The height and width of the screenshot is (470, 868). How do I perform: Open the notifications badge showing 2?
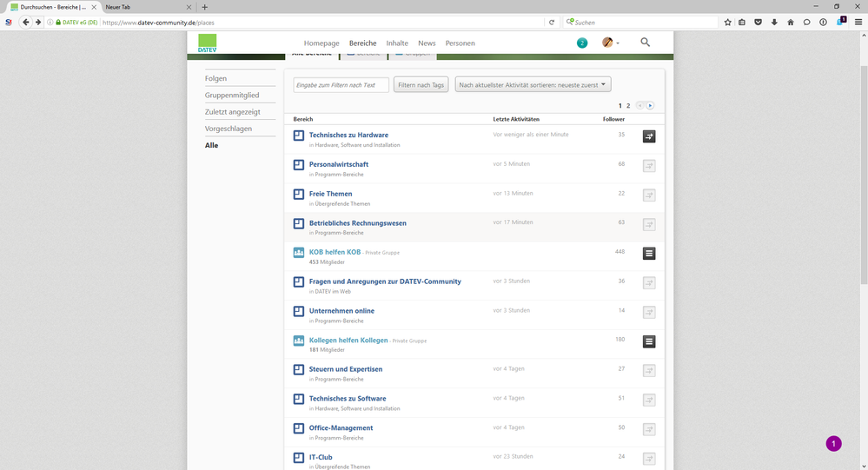point(582,43)
